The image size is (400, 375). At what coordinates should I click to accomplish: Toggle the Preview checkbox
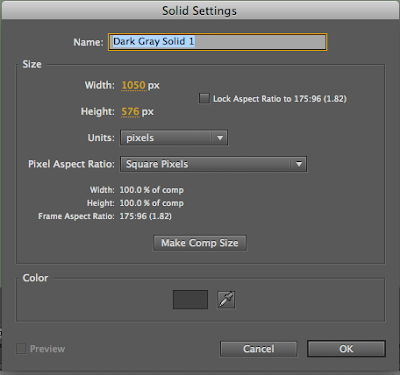[21, 349]
